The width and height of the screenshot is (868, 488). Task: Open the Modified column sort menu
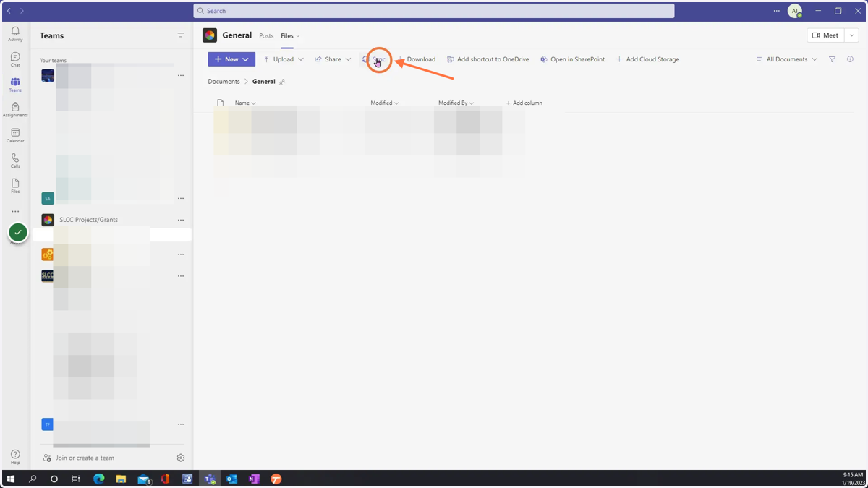coord(384,103)
